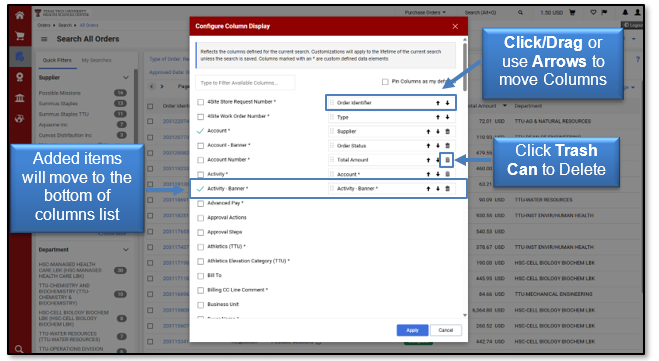Switch to My Searches tab
Image resolution: width=659 pixels, height=361 pixels.
[x=96, y=60]
